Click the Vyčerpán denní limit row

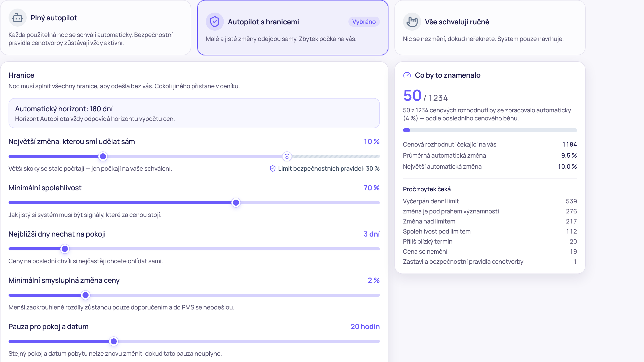pos(490,201)
